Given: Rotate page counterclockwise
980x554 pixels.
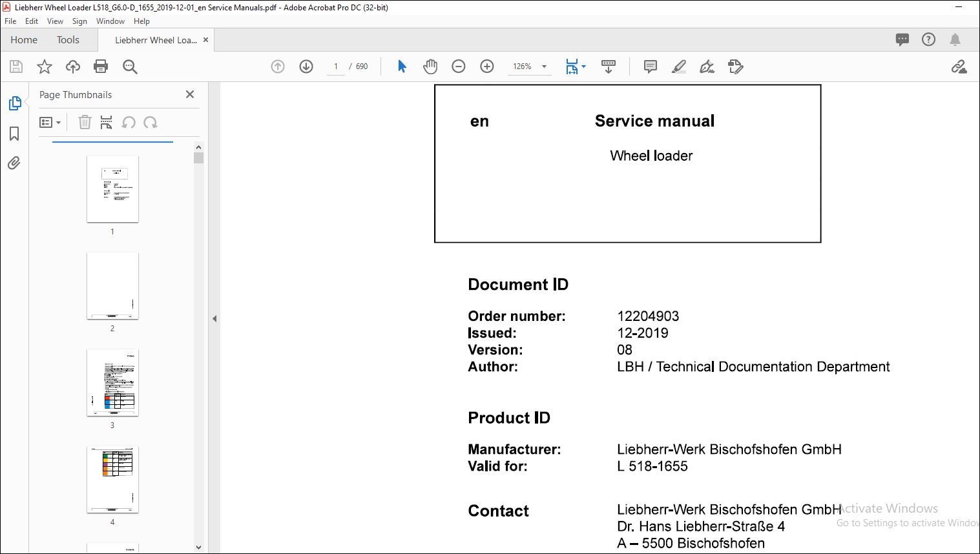Looking at the screenshot, I should (129, 122).
